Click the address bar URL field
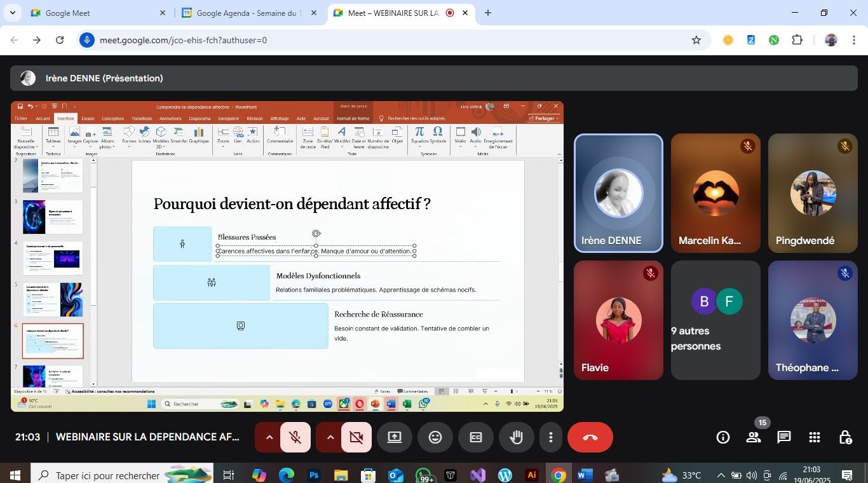The height and width of the screenshot is (483, 868). 381,40
